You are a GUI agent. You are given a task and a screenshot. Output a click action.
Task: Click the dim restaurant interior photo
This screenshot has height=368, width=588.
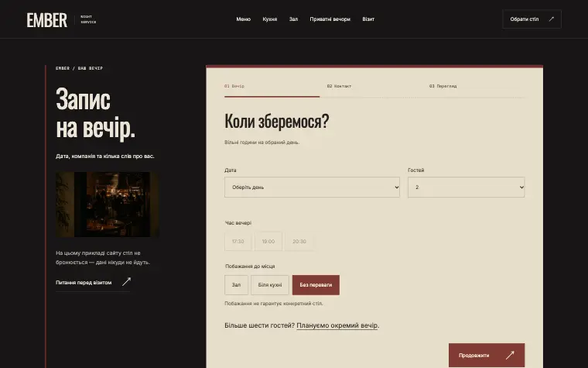(x=108, y=205)
